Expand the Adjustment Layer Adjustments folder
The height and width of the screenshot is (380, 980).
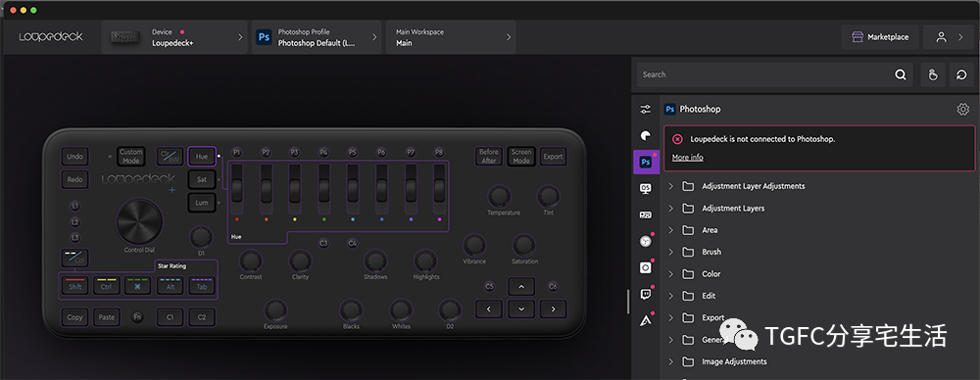pos(670,186)
